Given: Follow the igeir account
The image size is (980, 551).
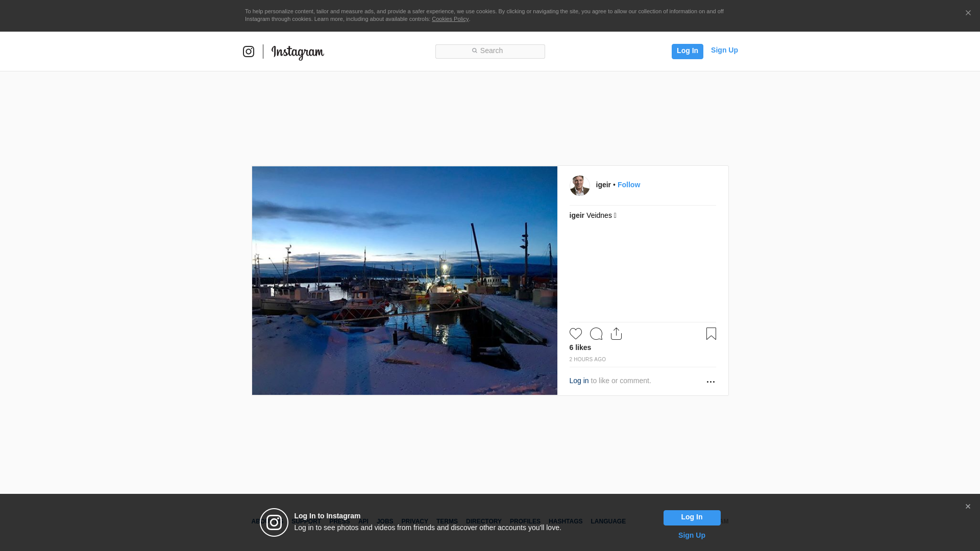Looking at the screenshot, I should 628,185.
